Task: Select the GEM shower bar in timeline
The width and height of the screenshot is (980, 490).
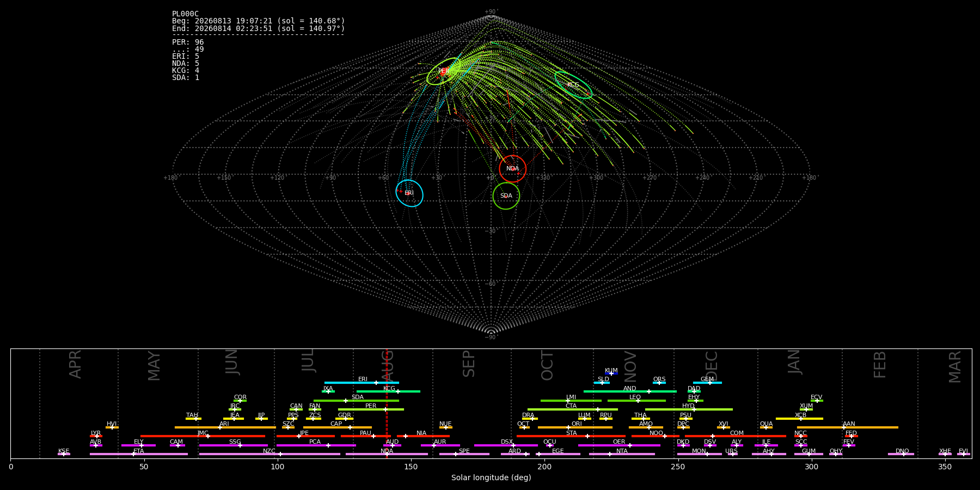Action: pyautogui.click(x=707, y=383)
